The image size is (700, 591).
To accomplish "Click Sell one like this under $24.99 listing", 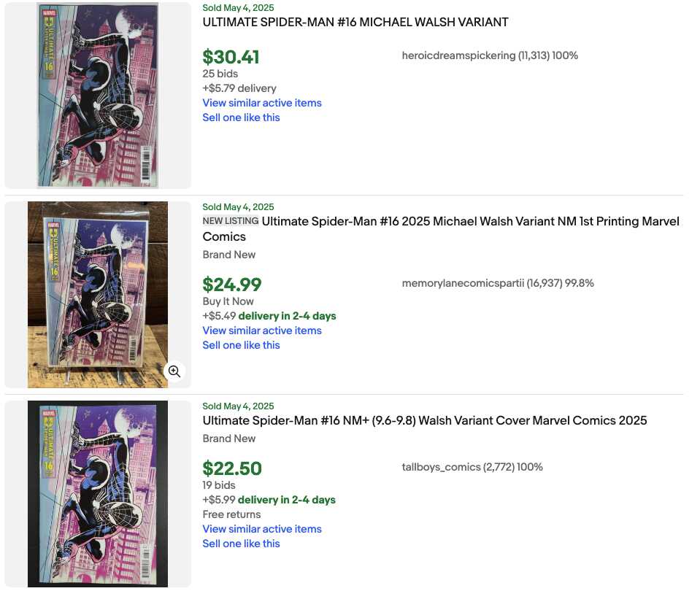I will 241,346.
